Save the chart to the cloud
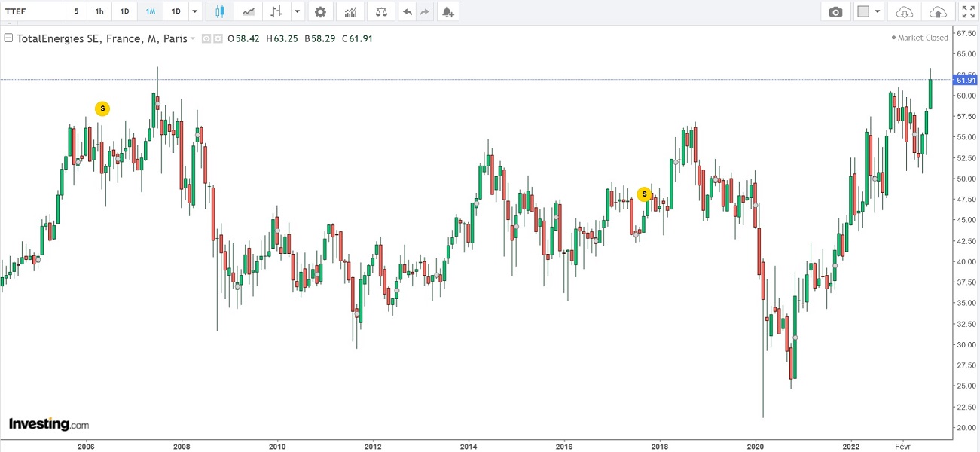This screenshot has height=452, width=980. pos(937,12)
